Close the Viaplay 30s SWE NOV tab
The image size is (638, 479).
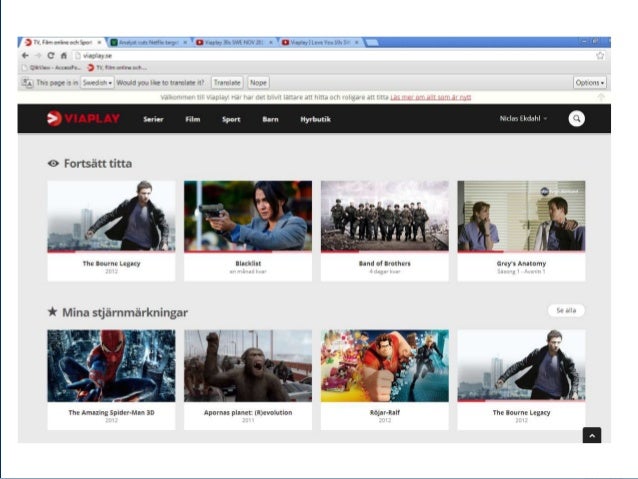pyautogui.click(x=271, y=42)
